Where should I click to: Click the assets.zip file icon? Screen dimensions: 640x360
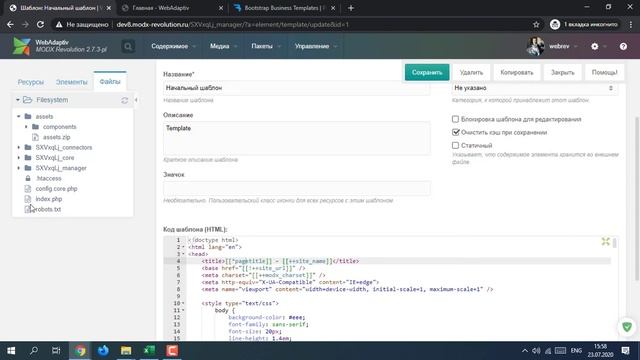[x=36, y=137]
